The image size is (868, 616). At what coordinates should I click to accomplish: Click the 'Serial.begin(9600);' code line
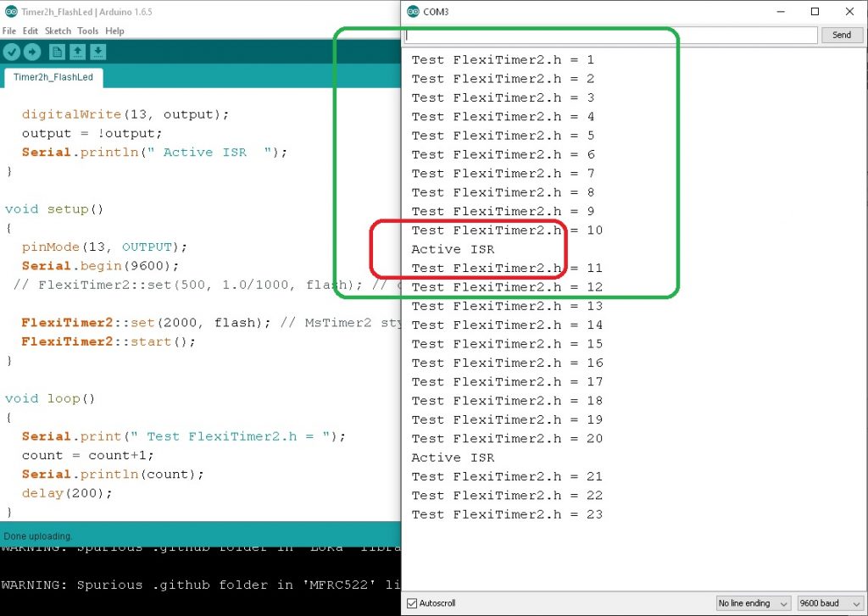(101, 266)
